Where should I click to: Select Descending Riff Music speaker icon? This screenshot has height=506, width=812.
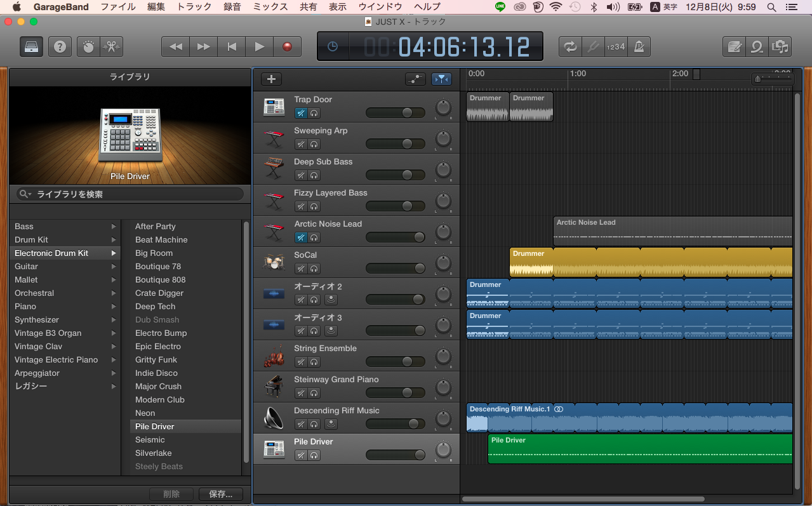tap(274, 418)
